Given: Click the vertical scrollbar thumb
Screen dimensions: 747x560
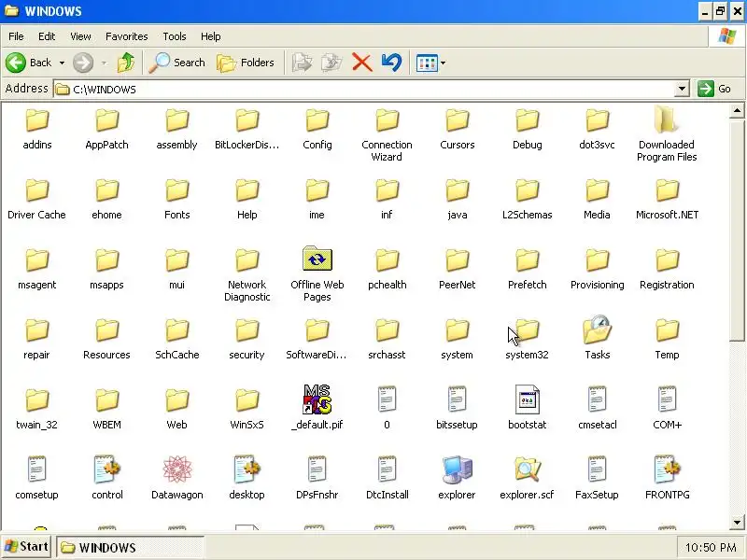Looking at the screenshot, I should click(737, 230).
